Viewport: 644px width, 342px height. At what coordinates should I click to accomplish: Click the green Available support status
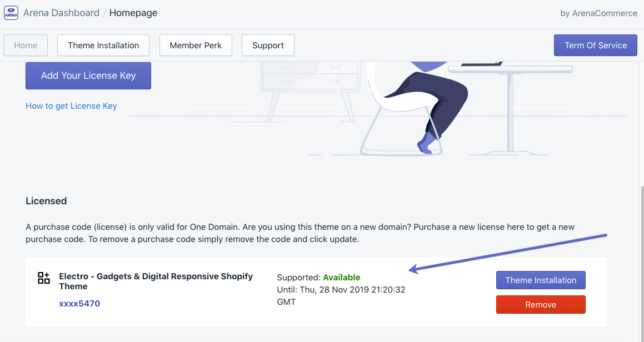tap(341, 277)
